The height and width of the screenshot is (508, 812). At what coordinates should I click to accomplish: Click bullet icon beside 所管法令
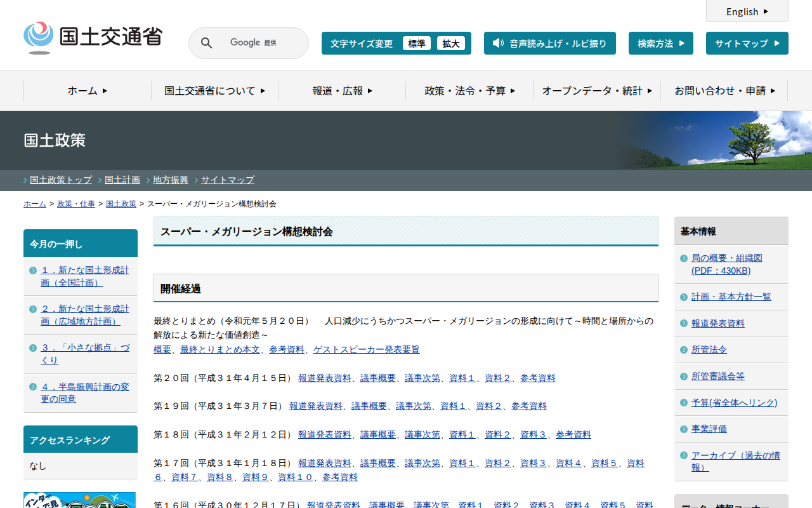[x=683, y=350]
